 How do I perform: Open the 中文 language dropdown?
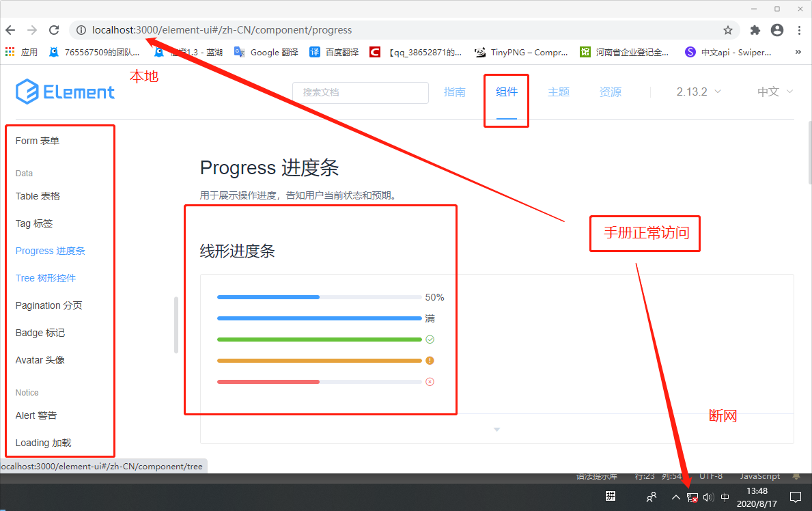pos(774,92)
